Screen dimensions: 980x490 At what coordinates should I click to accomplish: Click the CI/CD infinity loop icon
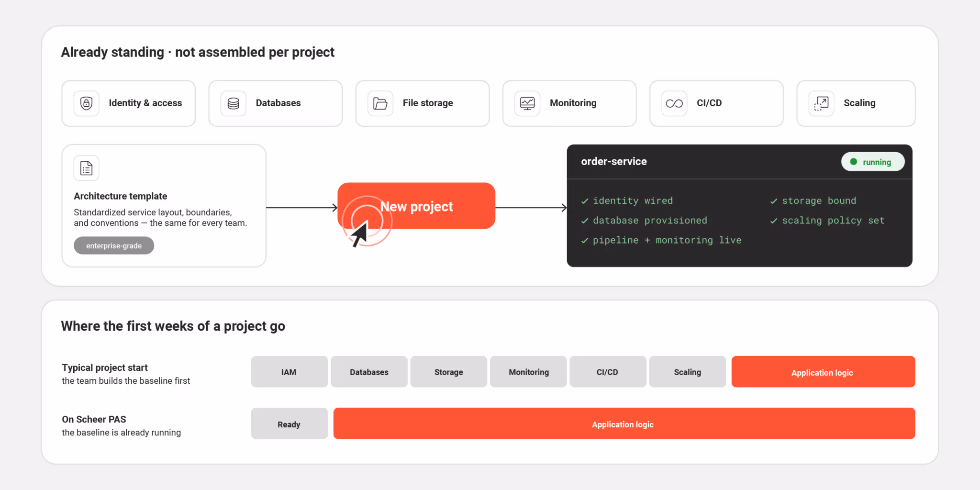(674, 103)
